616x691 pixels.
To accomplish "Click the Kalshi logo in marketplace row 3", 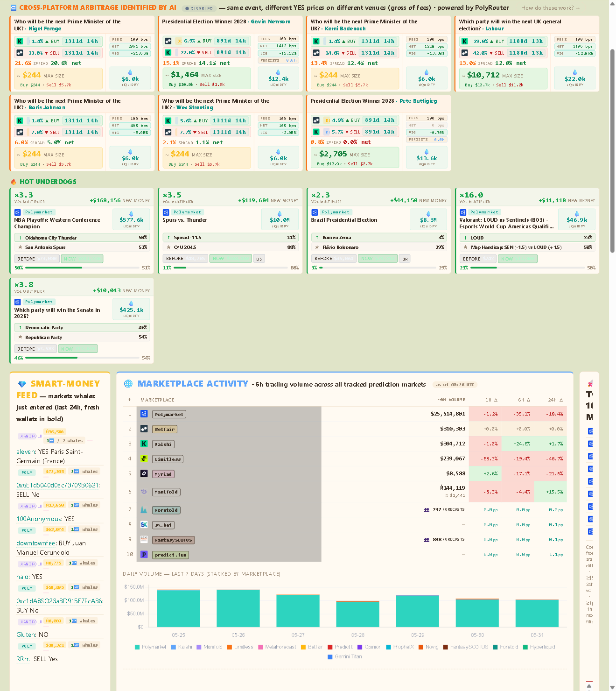I will [144, 444].
